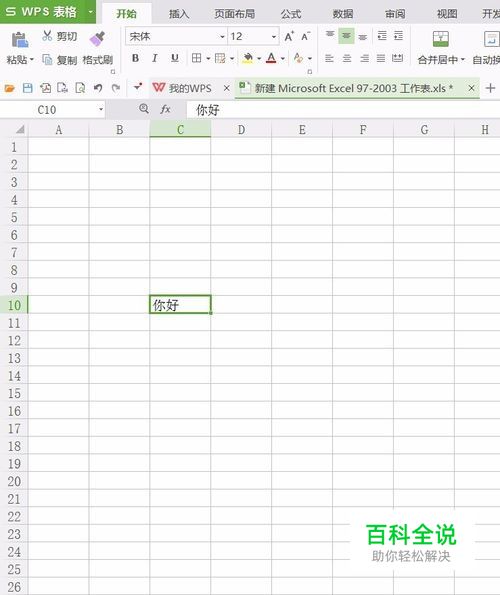The height and width of the screenshot is (595, 500).
Task: Open the font size dropdown showing 12
Action: (274, 37)
